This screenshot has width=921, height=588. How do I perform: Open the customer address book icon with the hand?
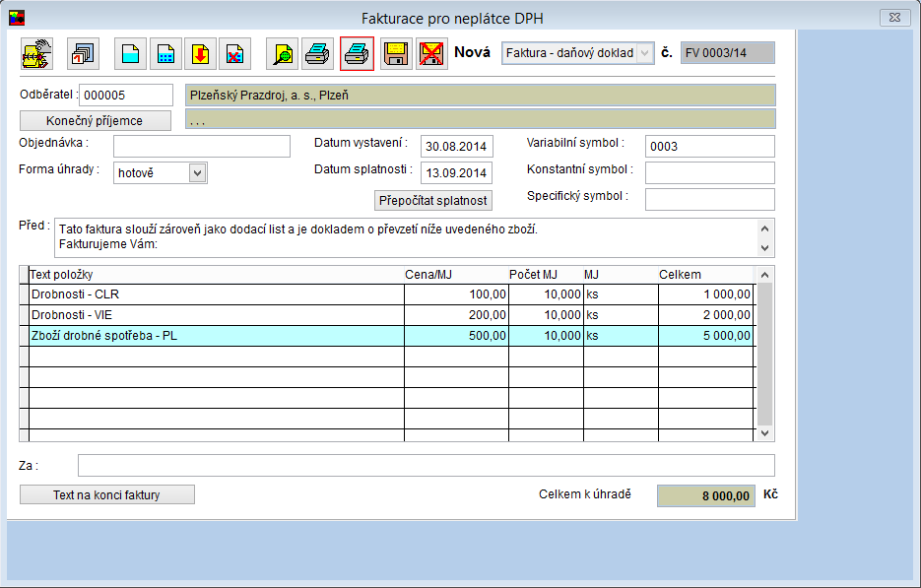point(37,54)
